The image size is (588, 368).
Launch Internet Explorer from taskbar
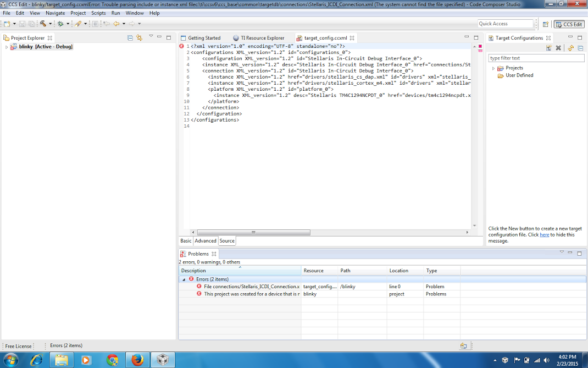point(36,360)
